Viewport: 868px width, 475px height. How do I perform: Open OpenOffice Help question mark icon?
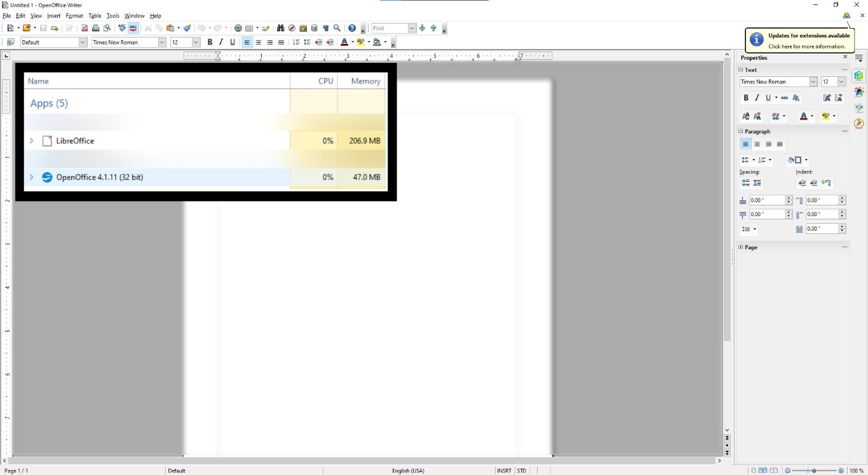[352, 28]
